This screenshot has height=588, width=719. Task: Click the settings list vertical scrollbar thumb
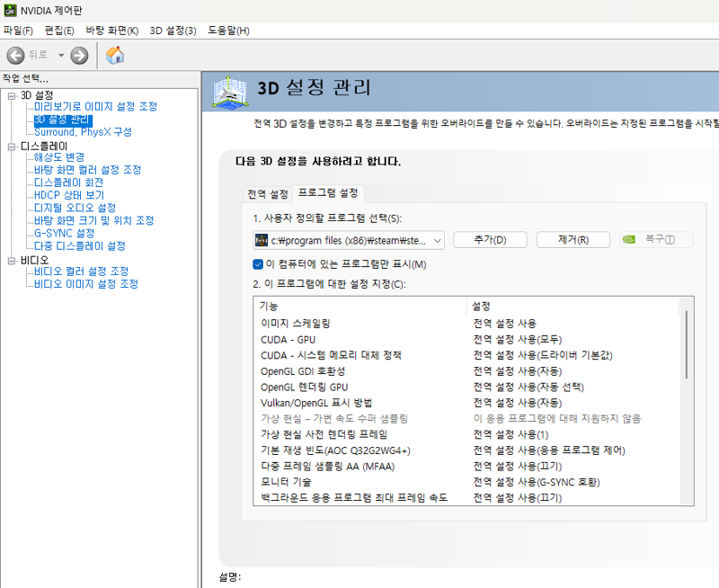click(x=687, y=344)
